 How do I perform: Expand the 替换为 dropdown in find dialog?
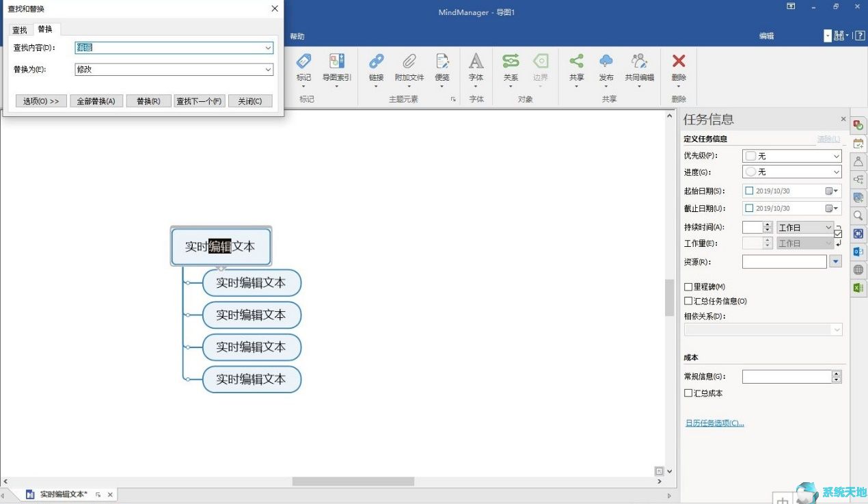(x=268, y=70)
